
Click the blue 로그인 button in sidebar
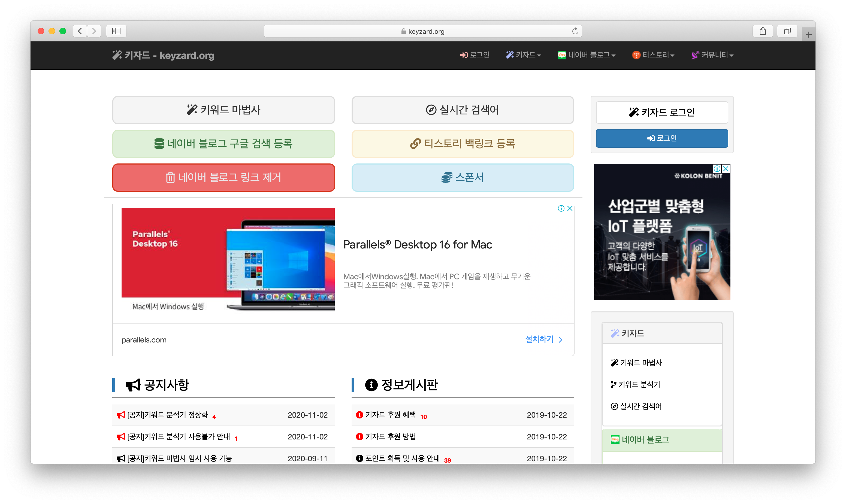click(x=662, y=138)
